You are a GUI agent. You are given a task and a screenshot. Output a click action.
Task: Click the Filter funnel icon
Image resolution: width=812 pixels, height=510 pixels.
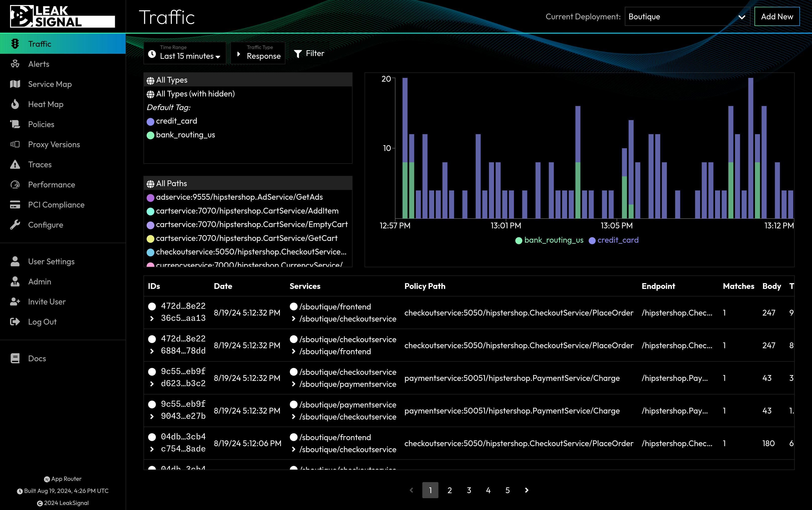coord(298,54)
